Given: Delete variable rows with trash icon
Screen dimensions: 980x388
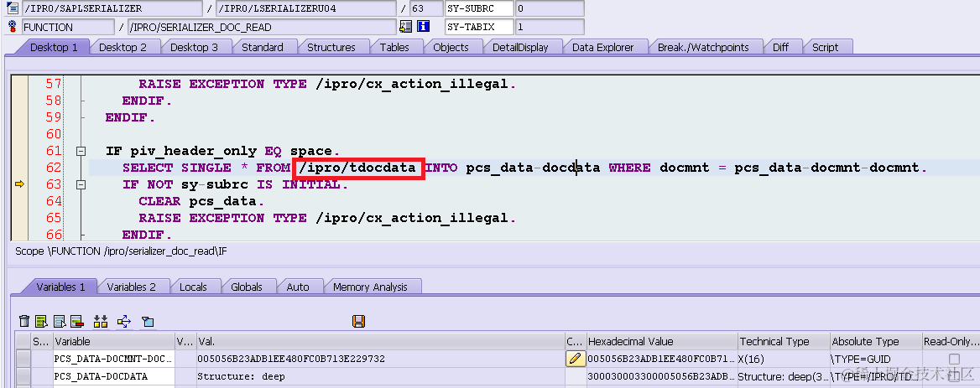Looking at the screenshot, I should (x=24, y=321).
